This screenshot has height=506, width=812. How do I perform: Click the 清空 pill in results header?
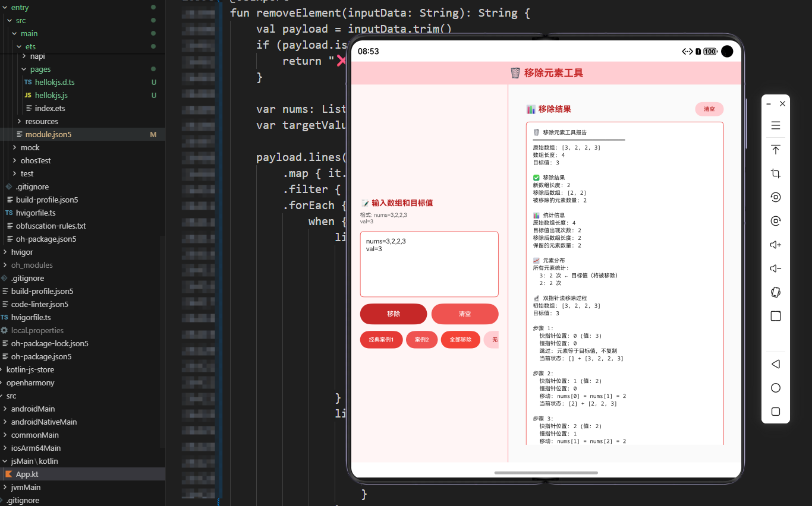point(709,109)
